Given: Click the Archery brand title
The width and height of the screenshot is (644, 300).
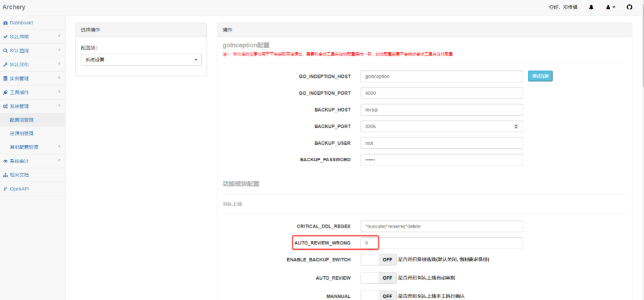Looking at the screenshot, I should pyautogui.click(x=14, y=7).
